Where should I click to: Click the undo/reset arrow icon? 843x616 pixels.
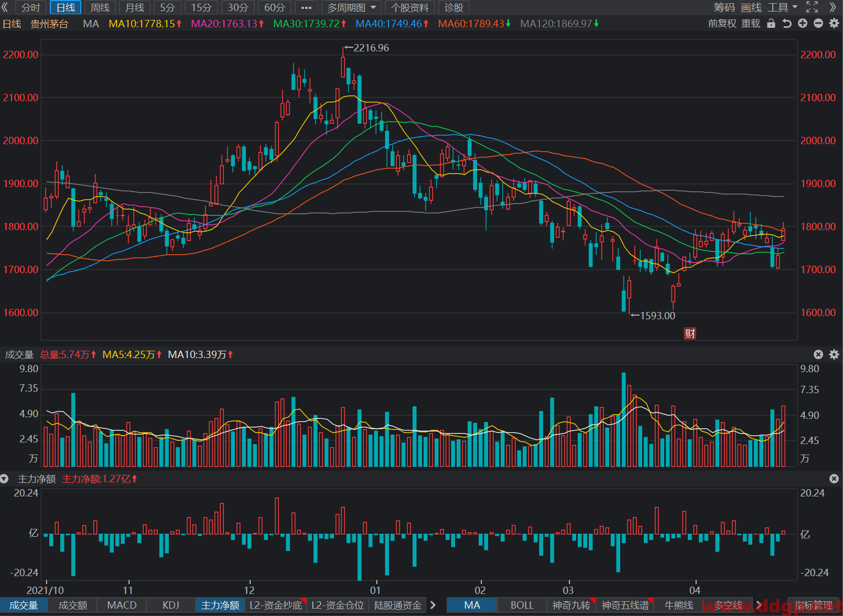pyautogui.click(x=787, y=24)
